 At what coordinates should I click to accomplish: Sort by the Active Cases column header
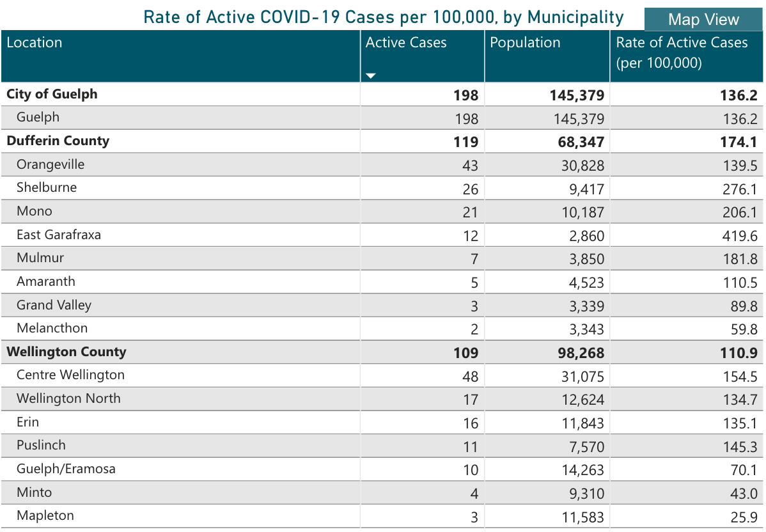coord(406,43)
